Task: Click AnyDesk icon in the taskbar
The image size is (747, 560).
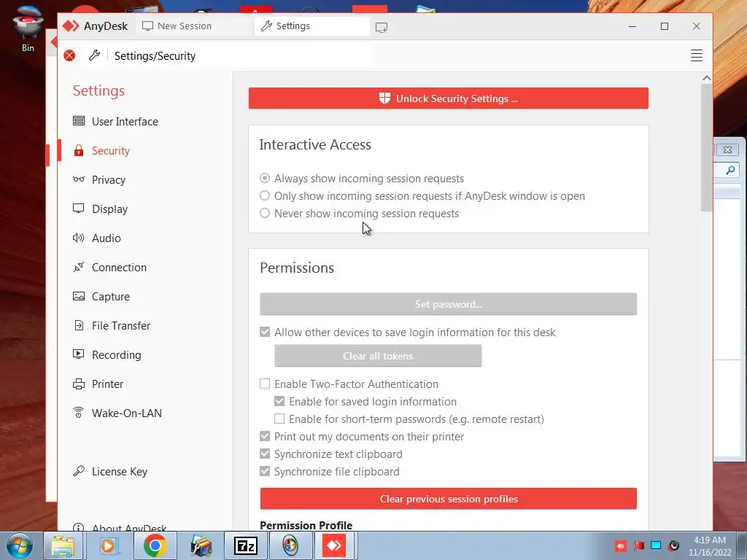Action: coord(334,545)
